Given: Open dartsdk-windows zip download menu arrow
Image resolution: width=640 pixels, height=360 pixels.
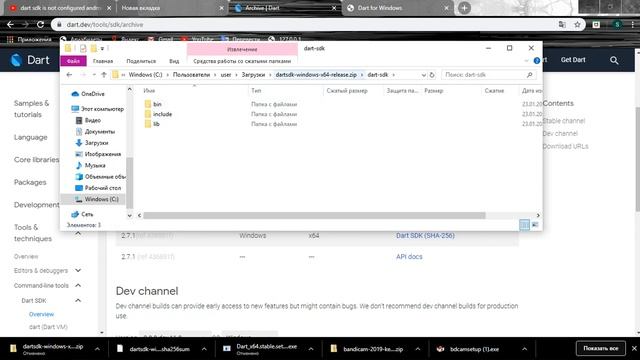Looking at the screenshot, I should (x=97, y=349).
